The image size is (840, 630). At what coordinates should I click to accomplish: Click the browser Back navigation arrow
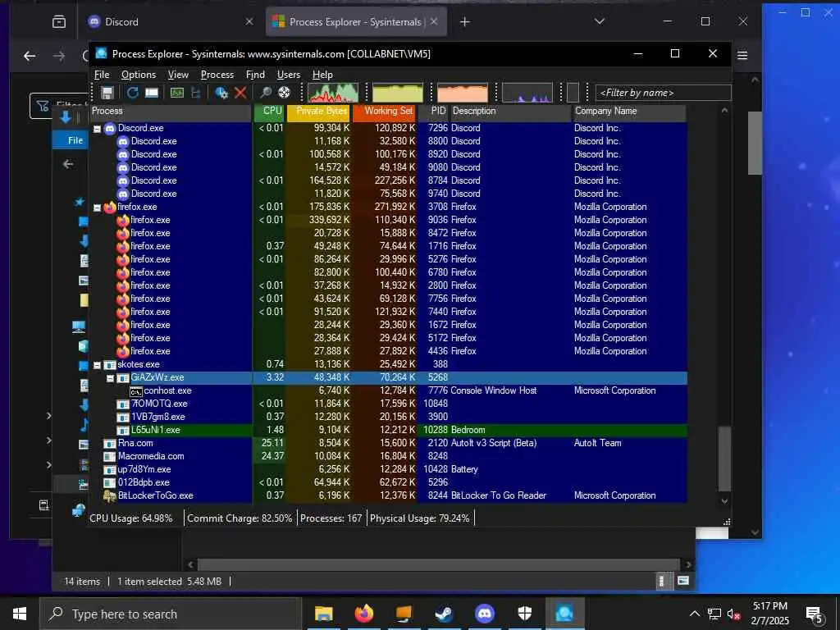point(30,56)
